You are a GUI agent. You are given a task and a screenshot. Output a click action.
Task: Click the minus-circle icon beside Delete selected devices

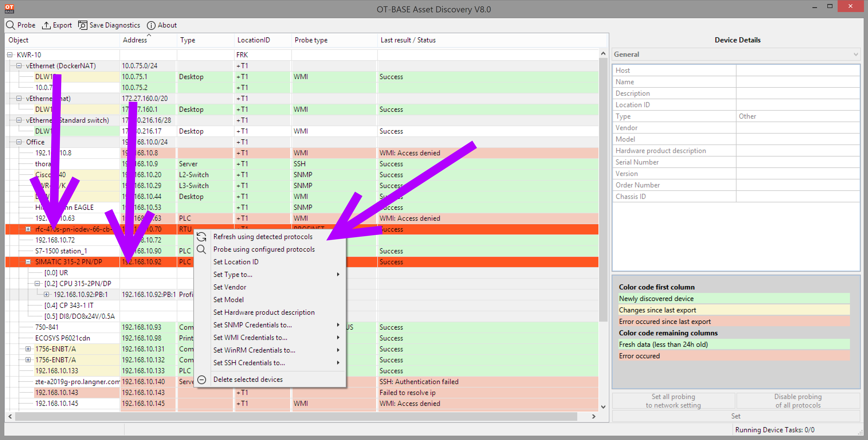click(x=201, y=380)
